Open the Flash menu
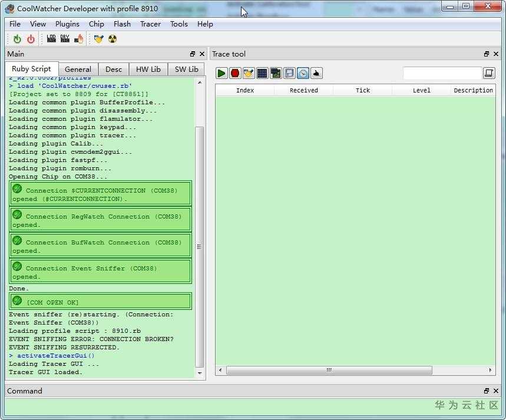 tap(122, 24)
